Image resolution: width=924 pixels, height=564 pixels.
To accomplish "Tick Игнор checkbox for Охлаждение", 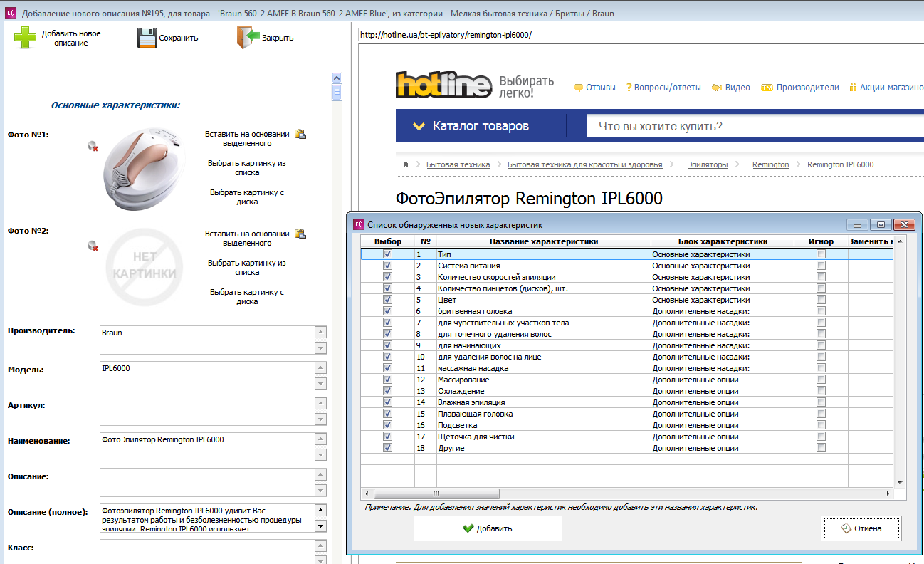I will 821,391.
